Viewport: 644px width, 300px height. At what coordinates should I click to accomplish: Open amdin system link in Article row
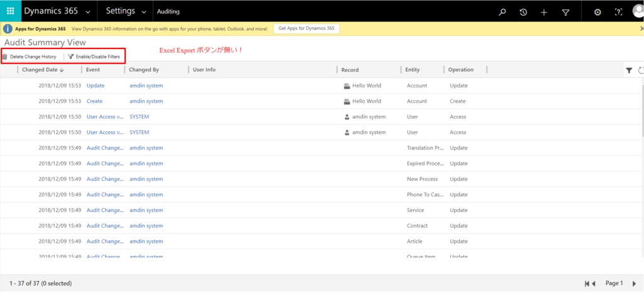(x=146, y=242)
